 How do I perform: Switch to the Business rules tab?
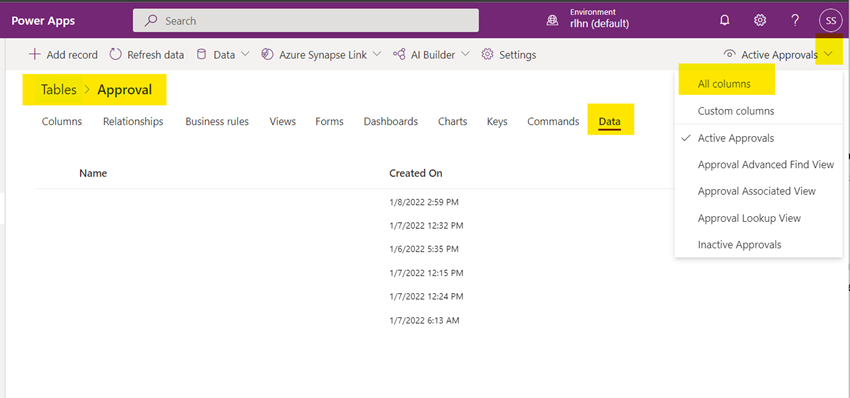click(217, 121)
